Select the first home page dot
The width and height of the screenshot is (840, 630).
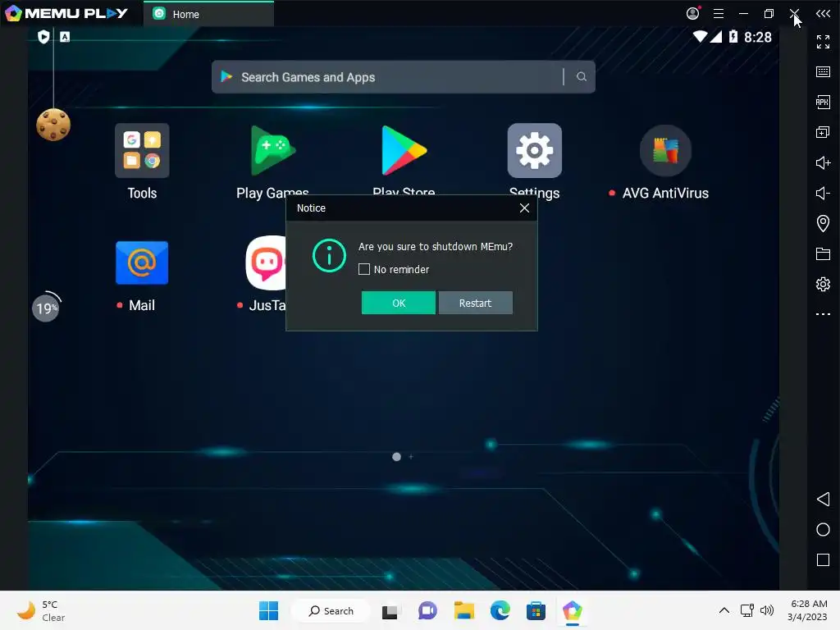396,457
